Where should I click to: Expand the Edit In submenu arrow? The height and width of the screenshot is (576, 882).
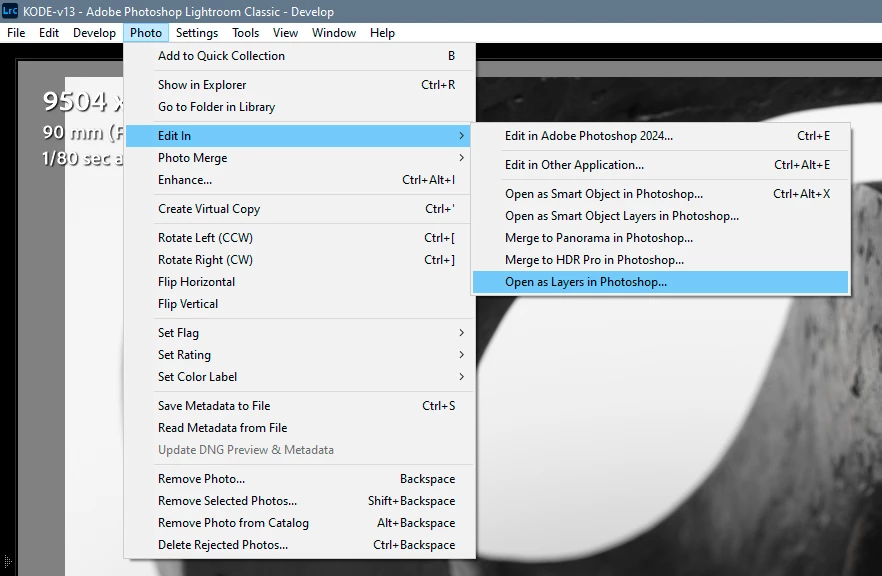pyautogui.click(x=461, y=136)
